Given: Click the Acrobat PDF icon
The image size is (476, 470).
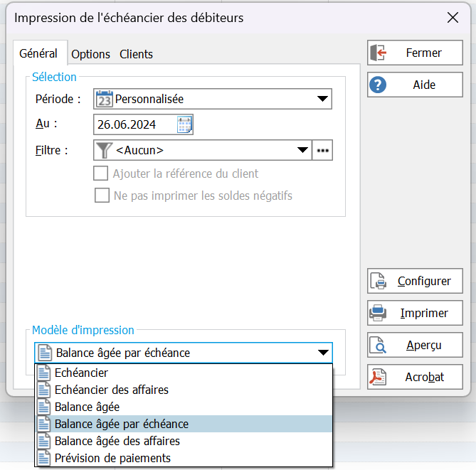Looking at the screenshot, I should pos(378,377).
